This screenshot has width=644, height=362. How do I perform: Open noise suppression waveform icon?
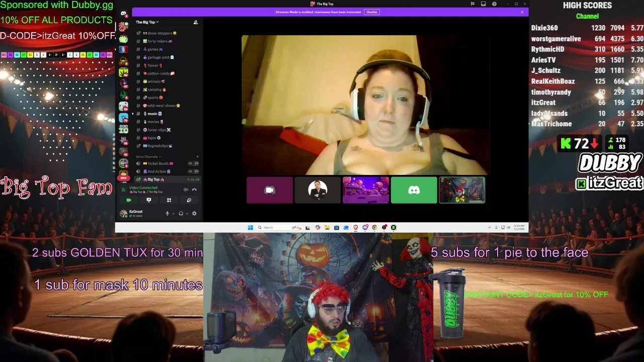pyautogui.click(x=186, y=190)
